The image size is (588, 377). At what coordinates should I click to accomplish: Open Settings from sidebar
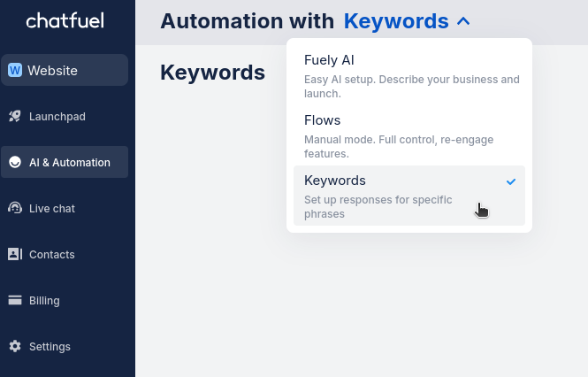pyautogui.click(x=50, y=346)
